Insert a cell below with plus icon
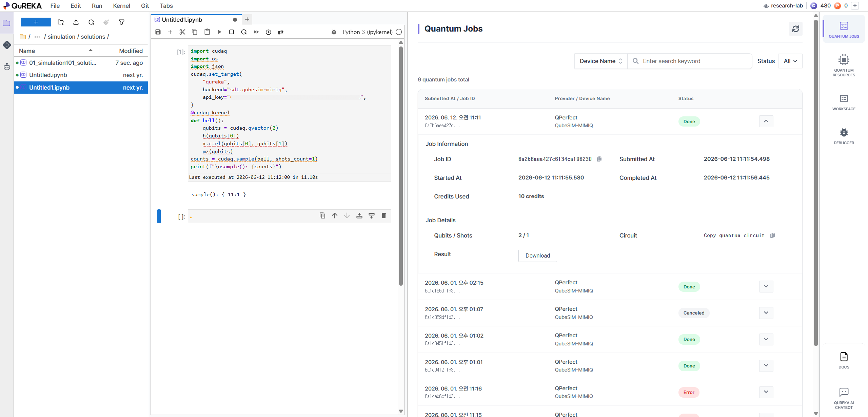The image size is (868, 417). [170, 32]
